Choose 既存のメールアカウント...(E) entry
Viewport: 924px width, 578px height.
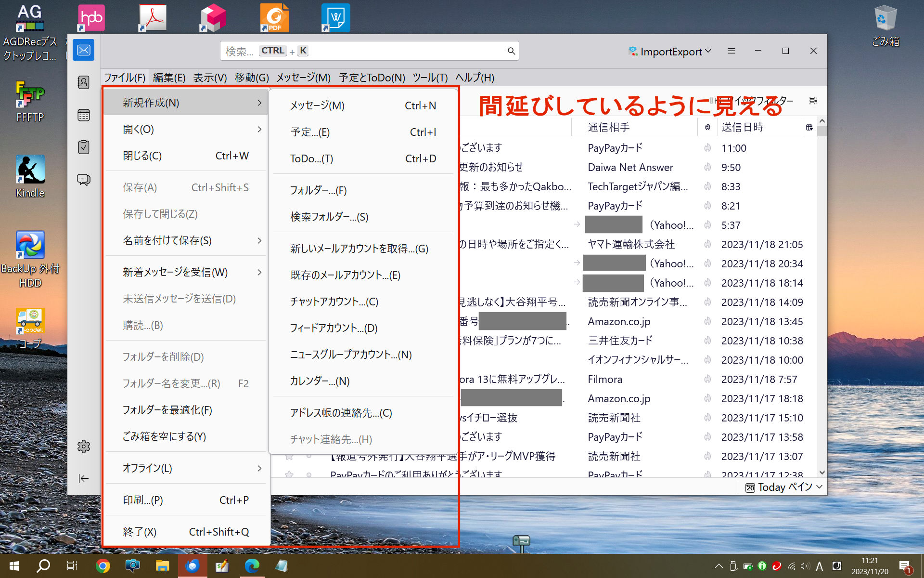[345, 275]
